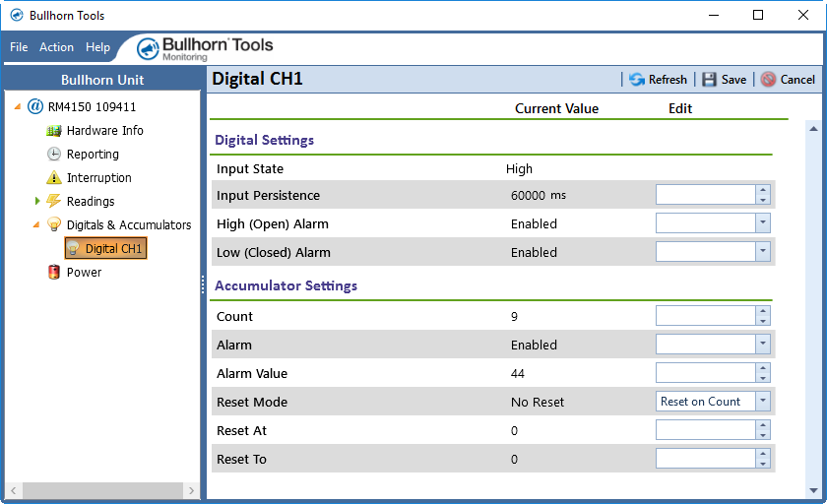This screenshot has height=504, width=827.
Task: Expand the Readings tree node
Action: click(x=37, y=201)
